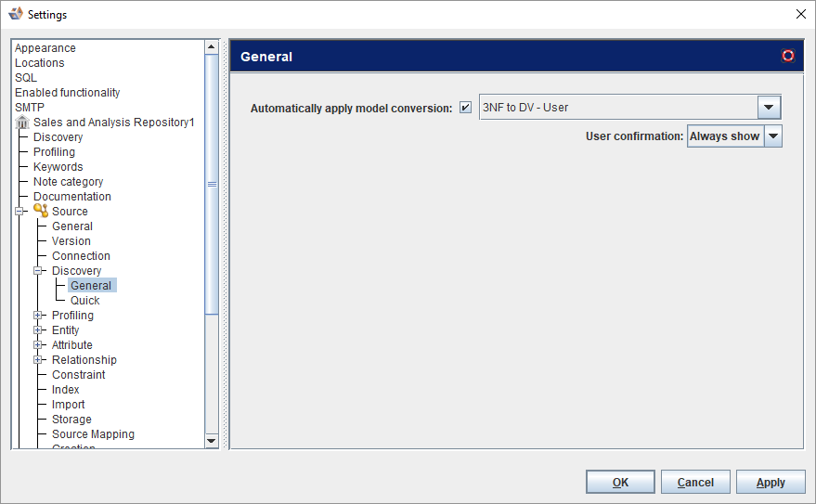Toggle Automatically apply model conversion checkbox
Screen dimensions: 816x504
point(466,108)
